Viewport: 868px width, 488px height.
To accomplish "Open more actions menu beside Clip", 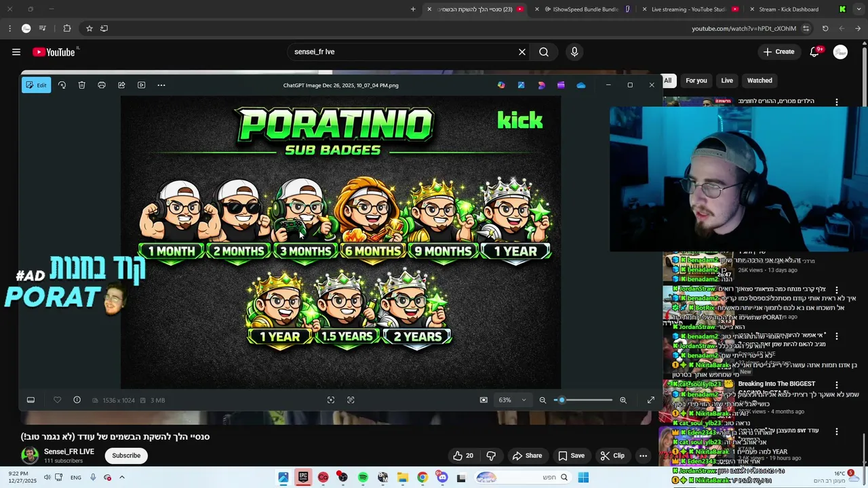I will pyautogui.click(x=643, y=455).
